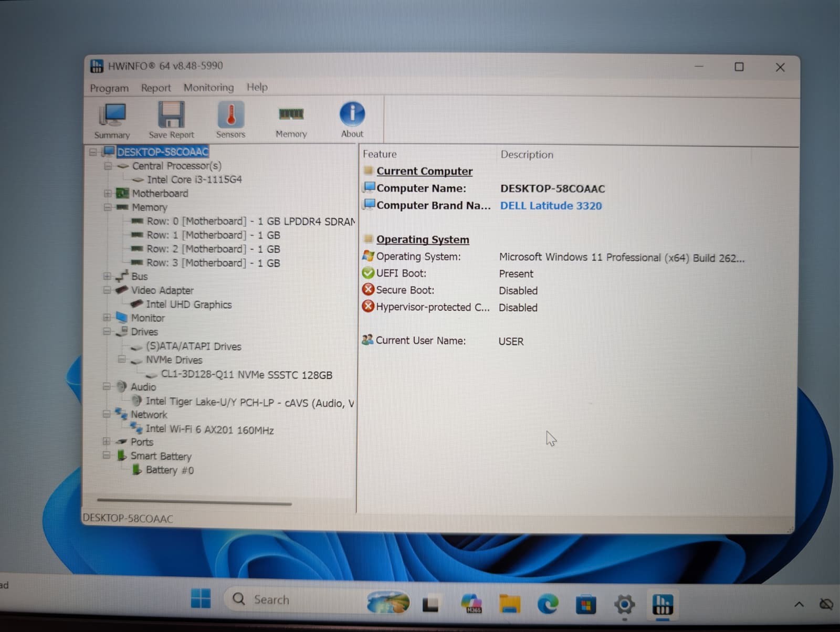This screenshot has width=840, height=632.
Task: Click the DELL Latitude 3320 link
Action: coord(551,206)
